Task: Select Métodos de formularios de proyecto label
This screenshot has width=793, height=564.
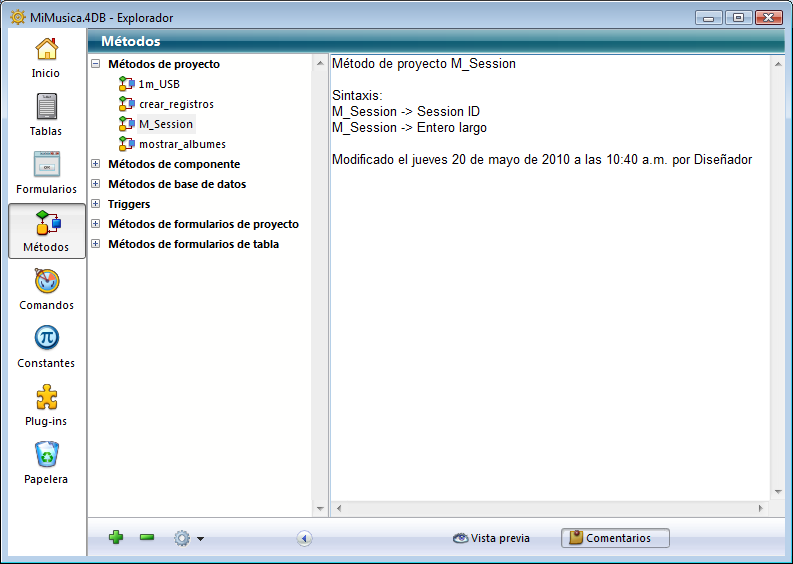Action: (x=203, y=224)
